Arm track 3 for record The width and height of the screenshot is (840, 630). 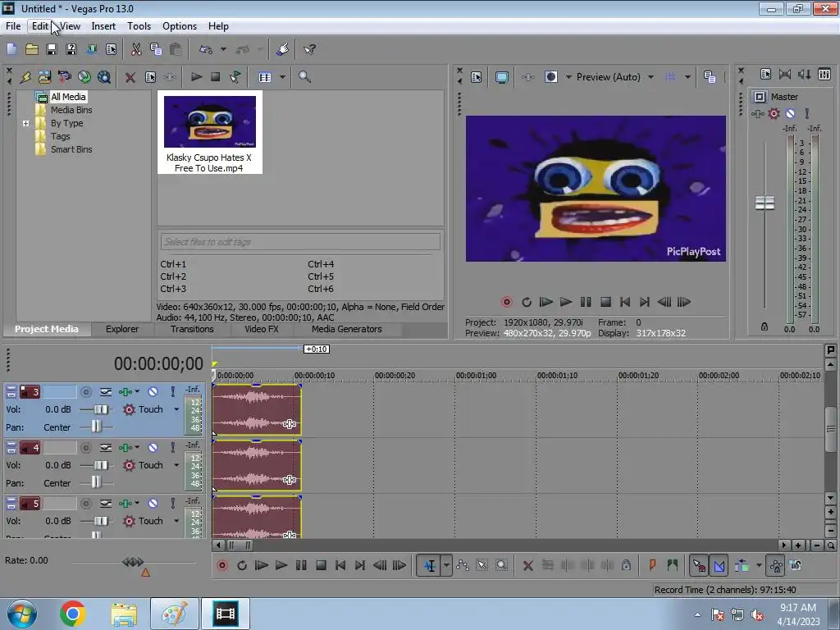[x=85, y=392]
